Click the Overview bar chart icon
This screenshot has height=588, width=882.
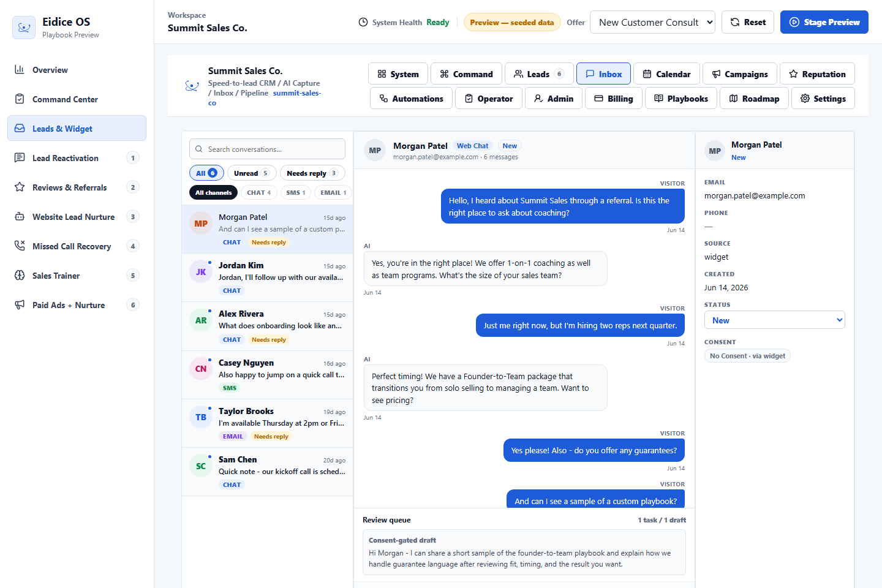click(x=20, y=70)
